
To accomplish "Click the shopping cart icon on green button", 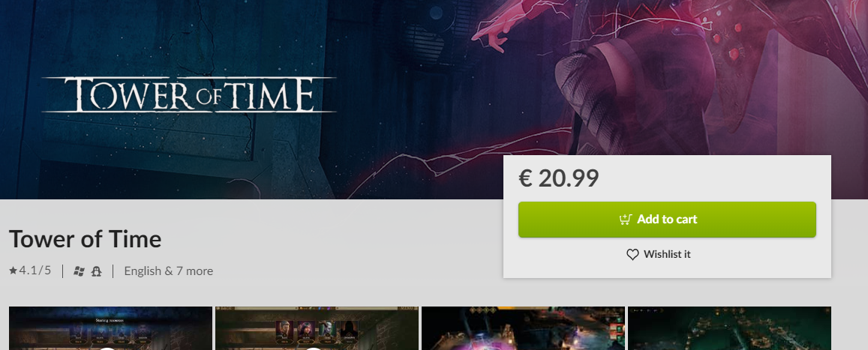I will click(x=626, y=219).
